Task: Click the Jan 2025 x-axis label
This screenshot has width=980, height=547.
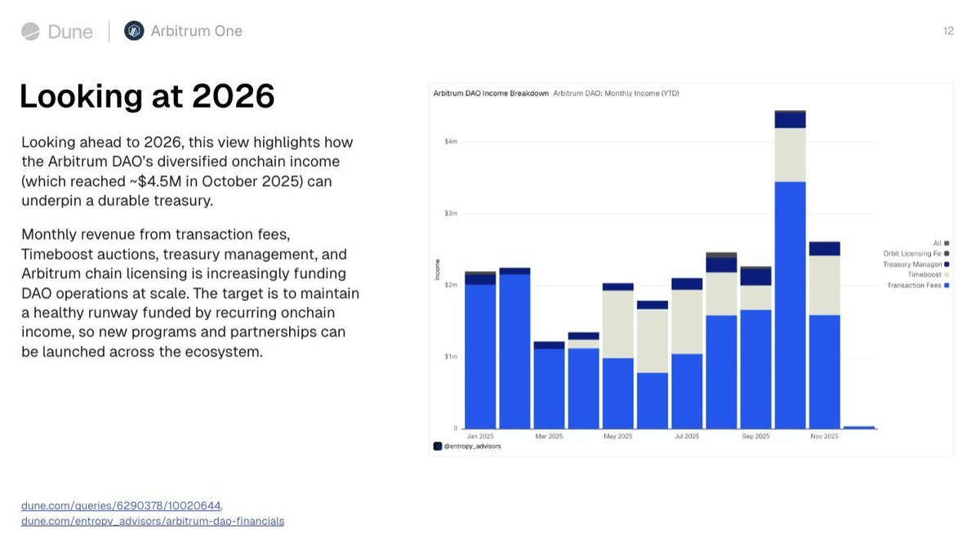Action: (480, 437)
